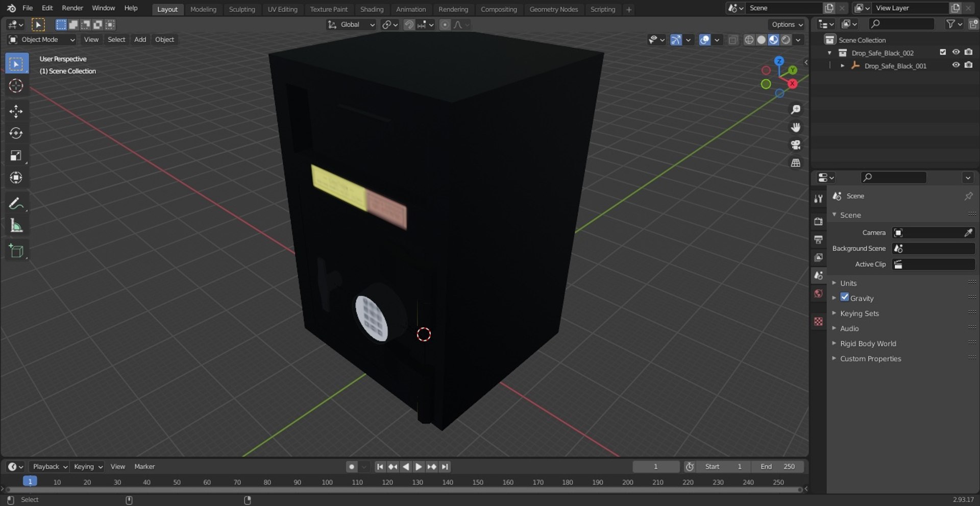The image size is (980, 506).
Task: Click the current frame number field
Action: point(656,467)
